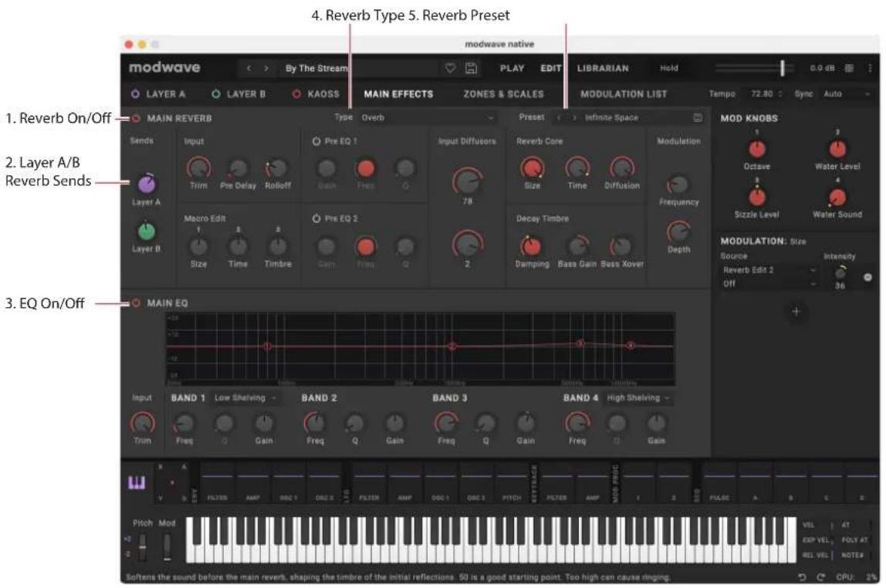Select the SEQ Pulse lane slot
Viewport: 886px width, 588px height.
(719, 484)
